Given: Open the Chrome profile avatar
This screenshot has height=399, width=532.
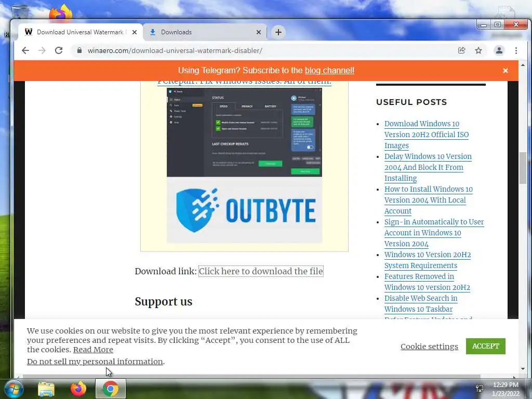Looking at the screenshot, I should click(x=499, y=50).
